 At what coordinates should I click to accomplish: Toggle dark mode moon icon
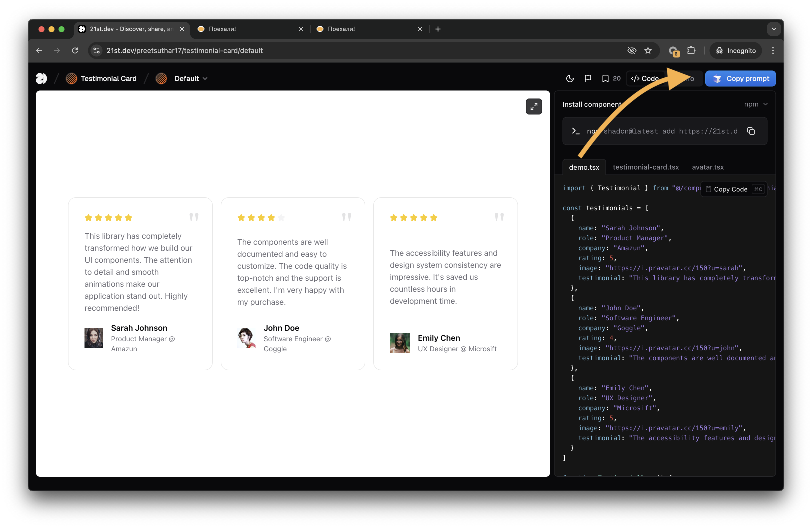pyautogui.click(x=569, y=78)
